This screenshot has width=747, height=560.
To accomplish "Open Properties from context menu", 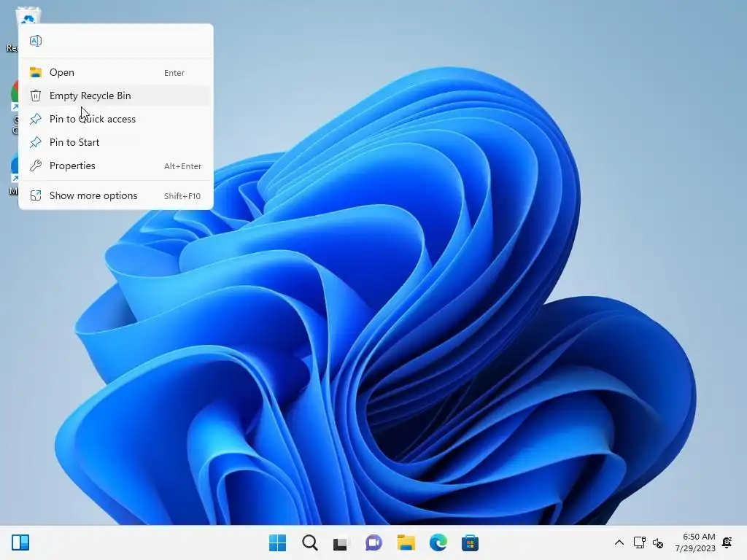I will [x=115, y=166].
